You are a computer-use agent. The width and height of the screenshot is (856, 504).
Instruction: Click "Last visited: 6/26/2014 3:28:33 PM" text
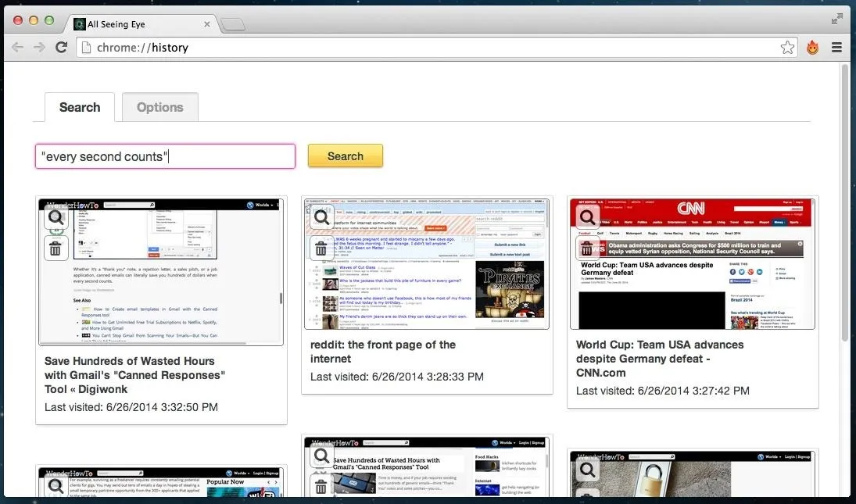coord(397,377)
